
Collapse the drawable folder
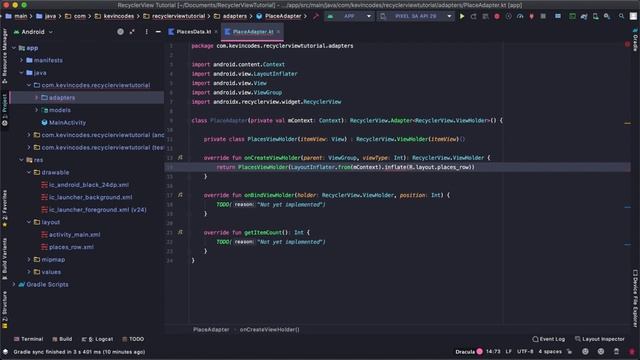point(29,172)
